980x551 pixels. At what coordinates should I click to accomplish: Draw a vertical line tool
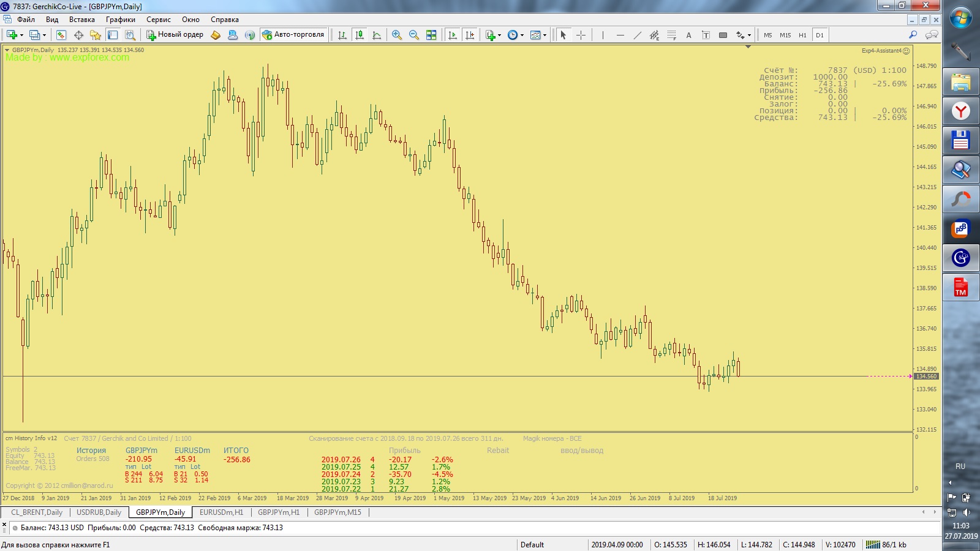[603, 35]
